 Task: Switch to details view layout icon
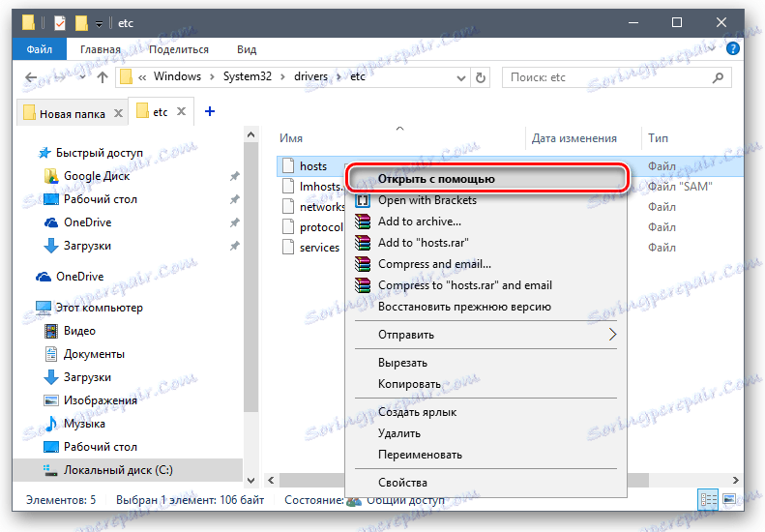(x=708, y=500)
